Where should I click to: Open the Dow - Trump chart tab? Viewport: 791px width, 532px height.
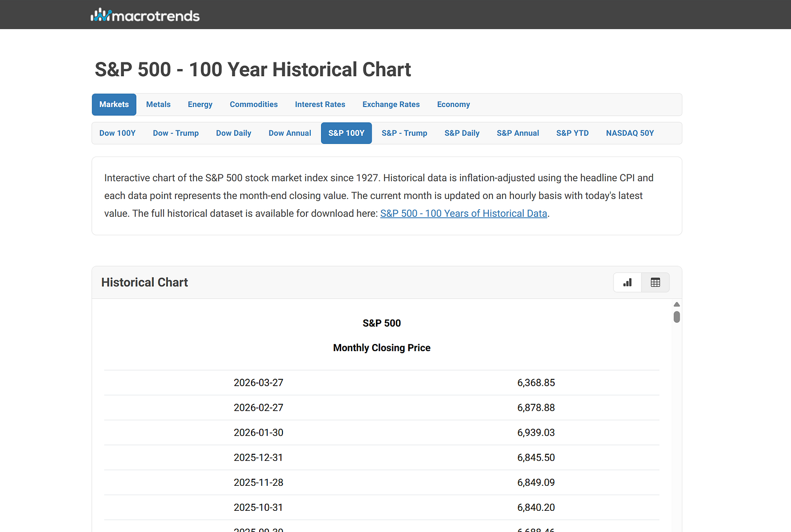pos(176,133)
